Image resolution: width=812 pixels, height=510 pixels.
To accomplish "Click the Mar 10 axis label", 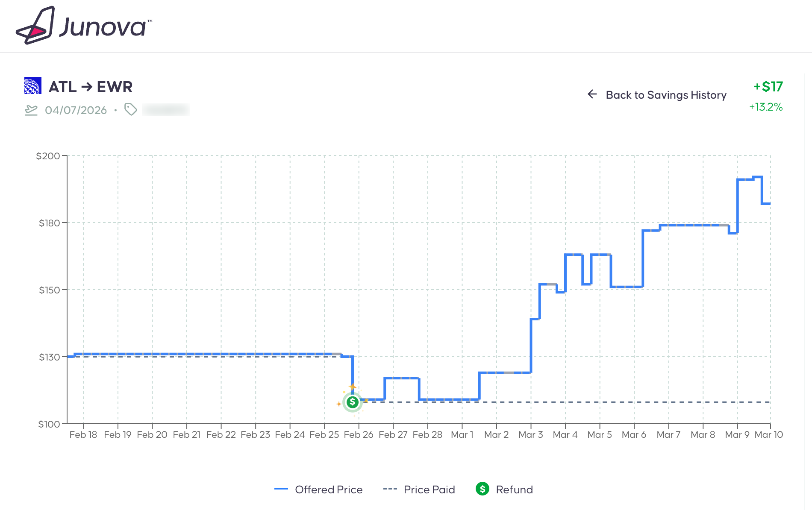I will pos(768,434).
